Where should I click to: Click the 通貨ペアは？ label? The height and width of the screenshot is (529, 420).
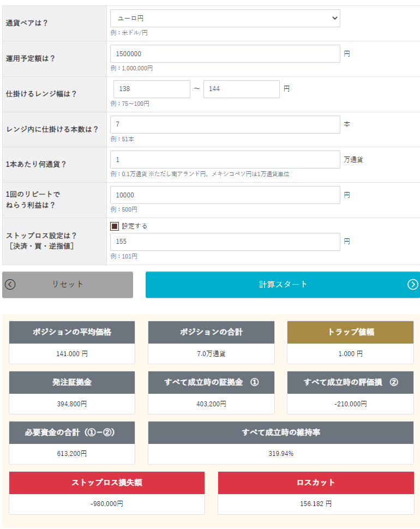(x=27, y=23)
